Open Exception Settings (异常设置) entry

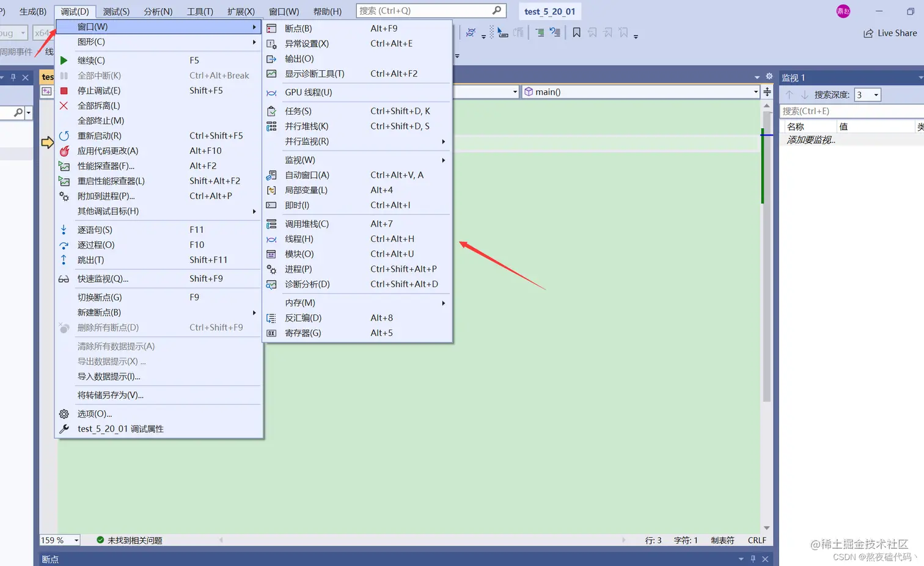point(358,43)
